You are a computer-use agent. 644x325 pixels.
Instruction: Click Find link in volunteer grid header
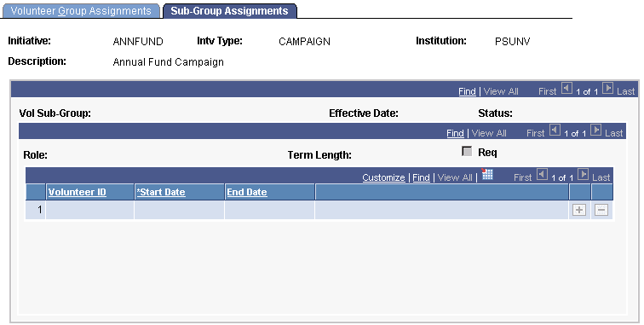tap(421, 177)
